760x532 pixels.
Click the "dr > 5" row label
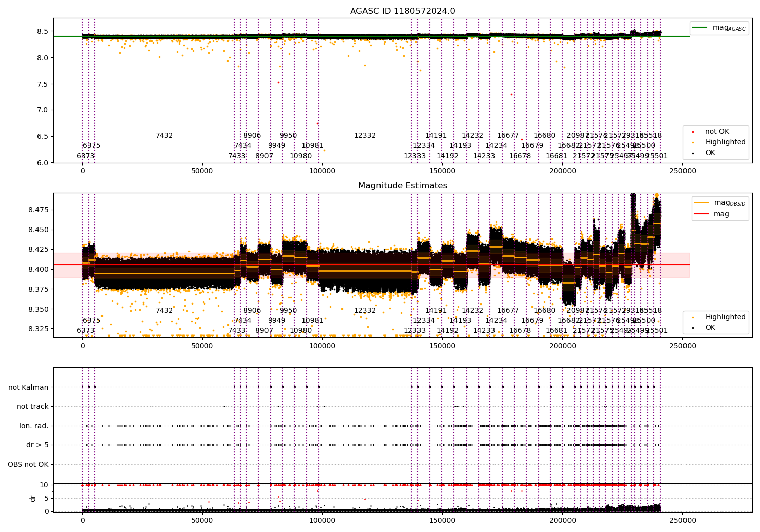[x=37, y=445]
